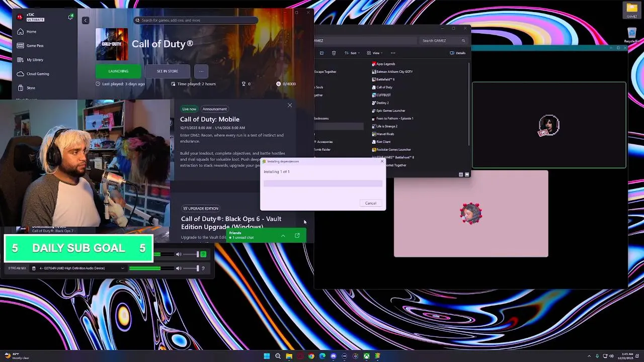Image resolution: width=644 pixels, height=362 pixels.
Task: Click Xbox profile avatar with ULTIMATE badge
Action: (x=20, y=17)
